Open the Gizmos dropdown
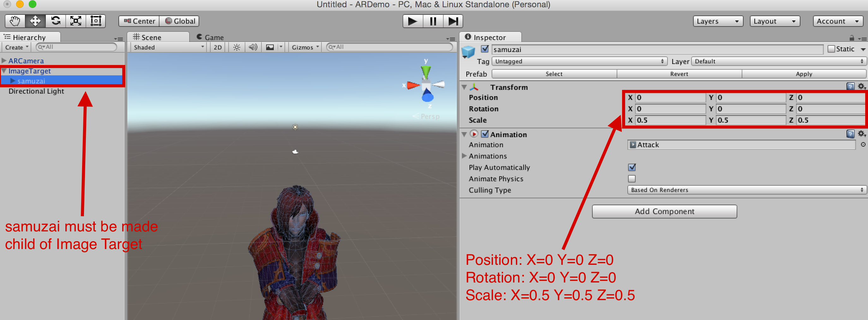 point(305,47)
